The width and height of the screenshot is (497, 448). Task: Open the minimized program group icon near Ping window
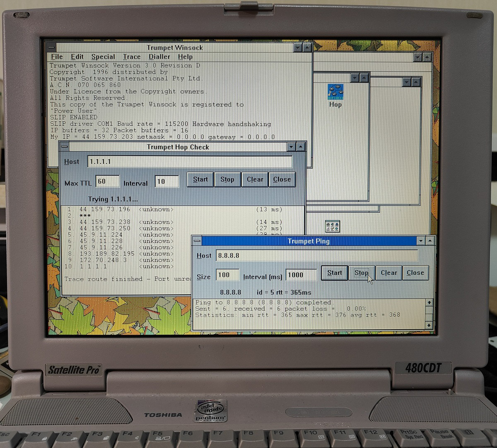[x=332, y=226]
